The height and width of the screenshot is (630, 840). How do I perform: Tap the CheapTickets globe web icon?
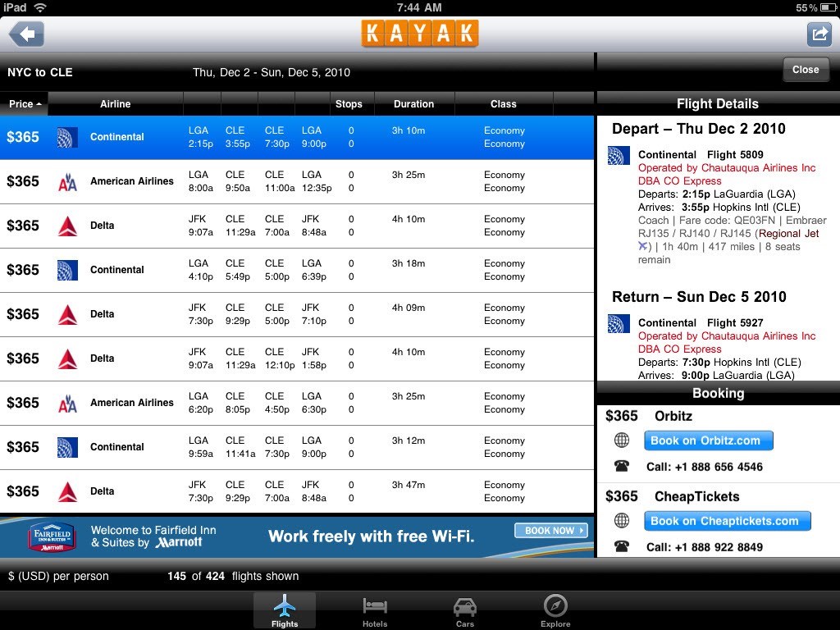[622, 521]
